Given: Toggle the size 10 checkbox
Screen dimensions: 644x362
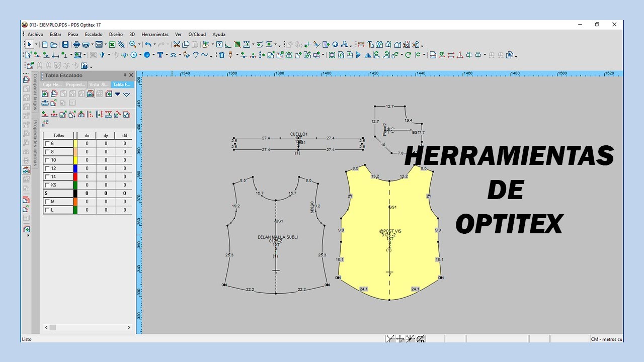Looking at the screenshot, I should (47, 160).
